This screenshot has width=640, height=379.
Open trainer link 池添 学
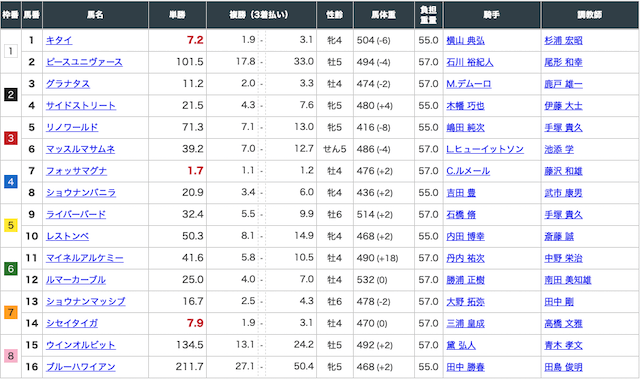click(559, 149)
